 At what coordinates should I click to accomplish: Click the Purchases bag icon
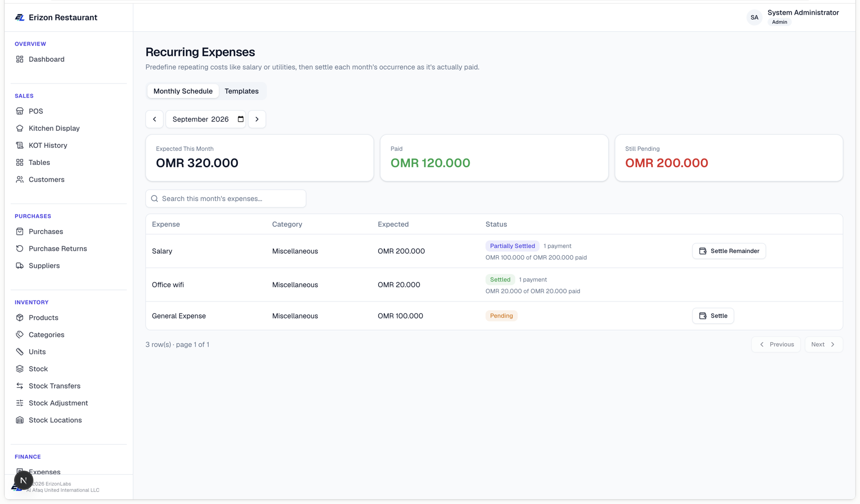pos(20,232)
